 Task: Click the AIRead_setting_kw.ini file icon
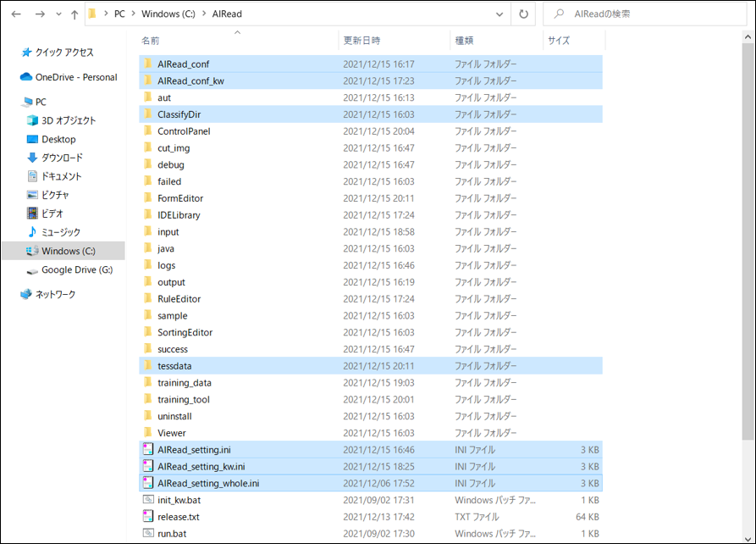[x=148, y=466]
